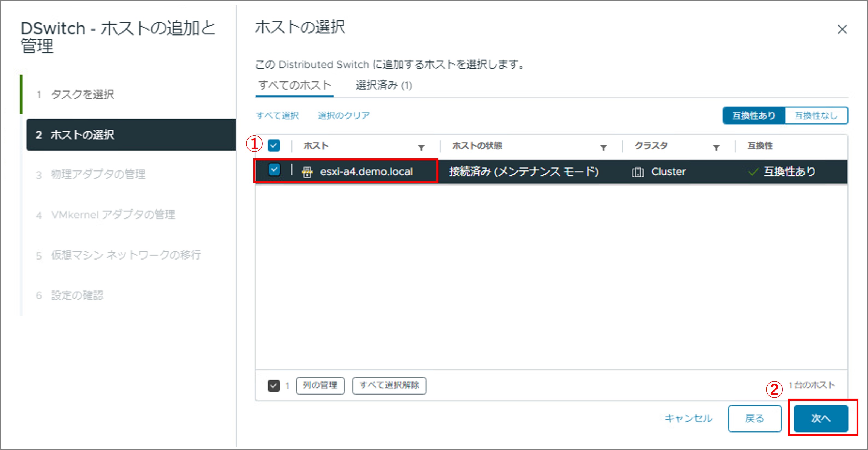Click the 選択のクリア link
Screen dimensions: 868x450
coord(344,116)
